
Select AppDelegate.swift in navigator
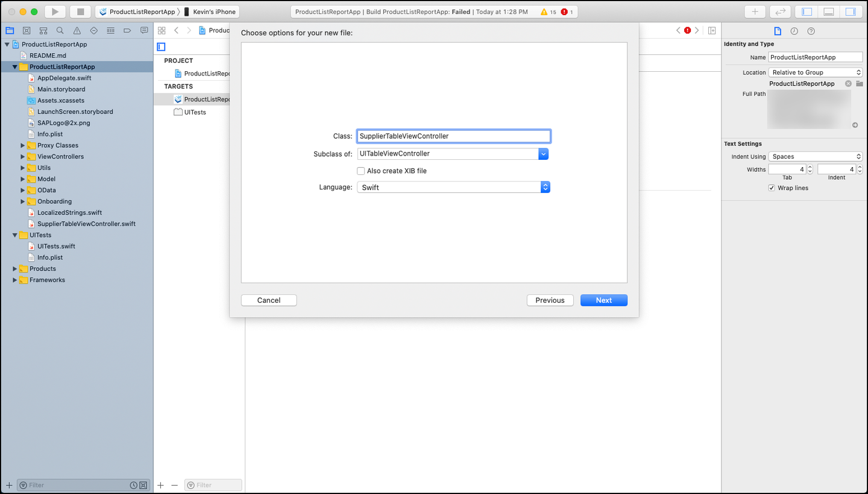click(64, 78)
